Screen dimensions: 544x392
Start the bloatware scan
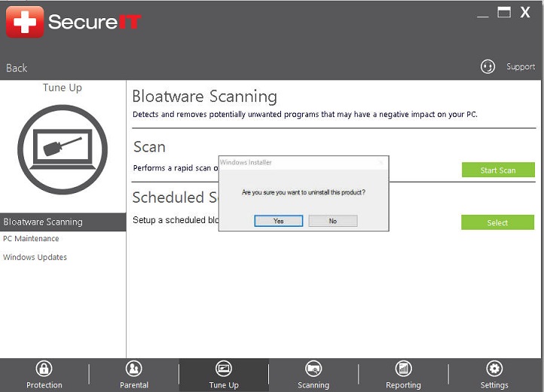[498, 170]
